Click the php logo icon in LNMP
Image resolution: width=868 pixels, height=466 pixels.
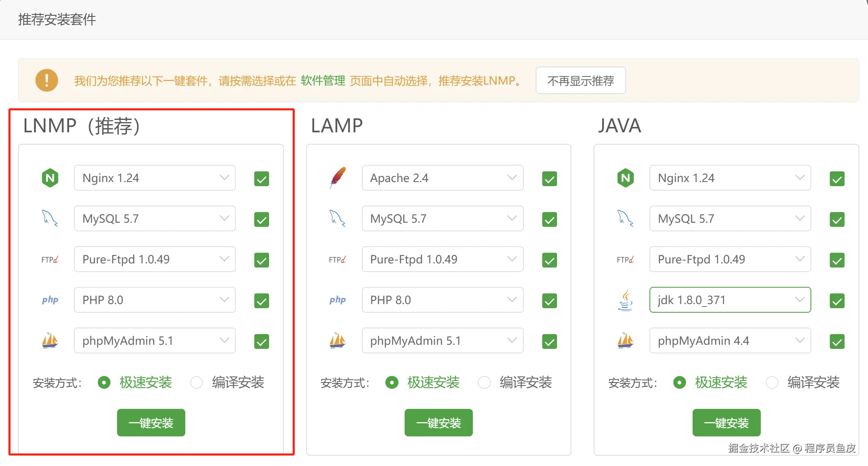50,300
